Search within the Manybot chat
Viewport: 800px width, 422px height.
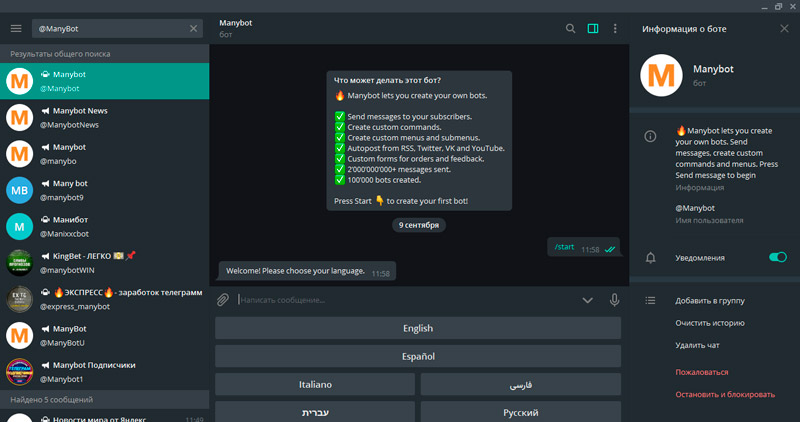pos(571,29)
